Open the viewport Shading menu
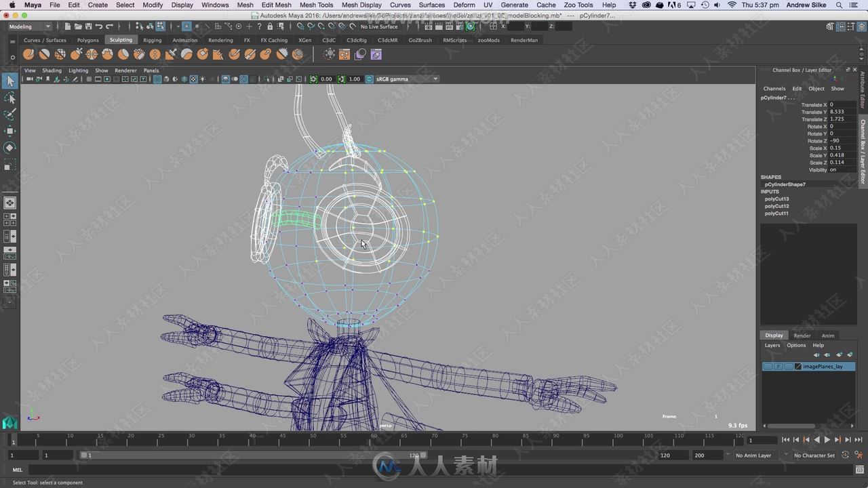Screen dimensions: 868x488 pyautogui.click(x=52, y=70)
